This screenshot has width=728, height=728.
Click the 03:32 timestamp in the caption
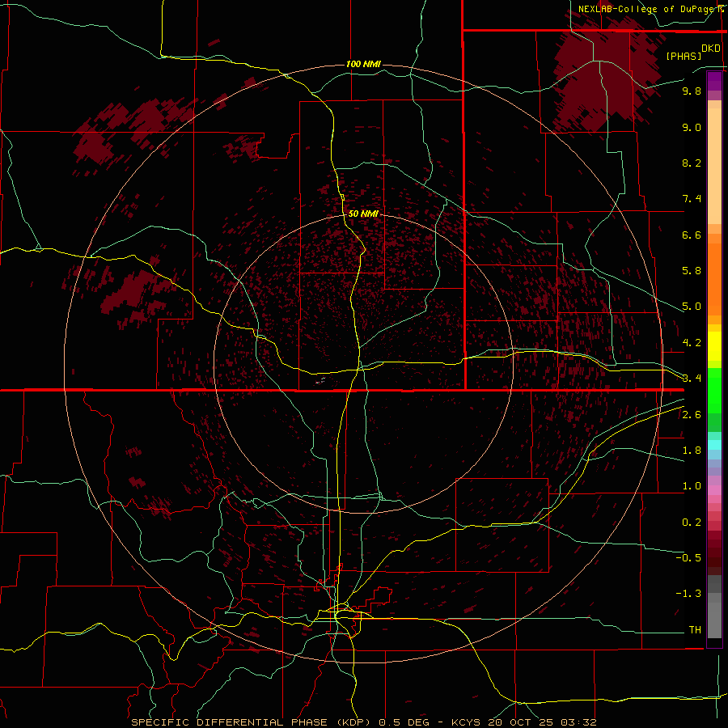[x=578, y=722]
